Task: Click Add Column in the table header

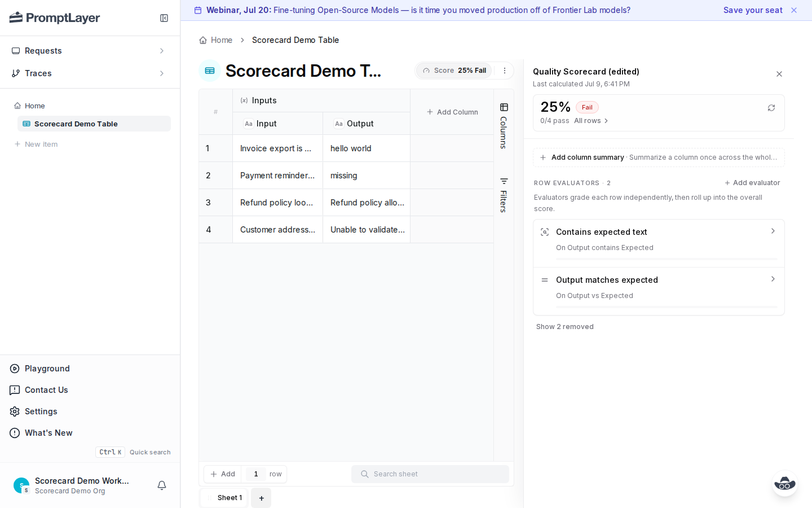Action: point(452,112)
